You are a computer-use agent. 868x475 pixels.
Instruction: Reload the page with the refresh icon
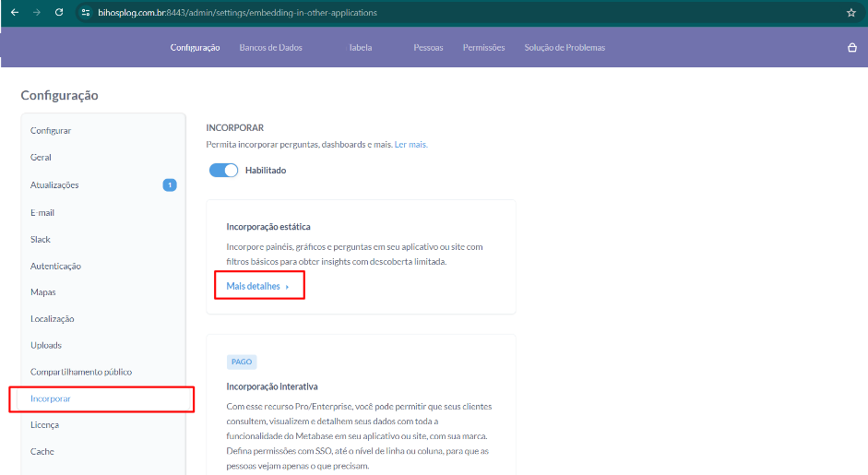[59, 12]
